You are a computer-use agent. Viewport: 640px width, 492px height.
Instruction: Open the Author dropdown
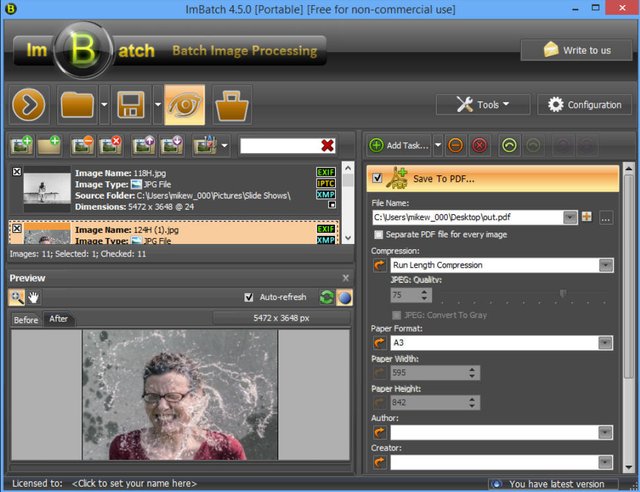605,432
